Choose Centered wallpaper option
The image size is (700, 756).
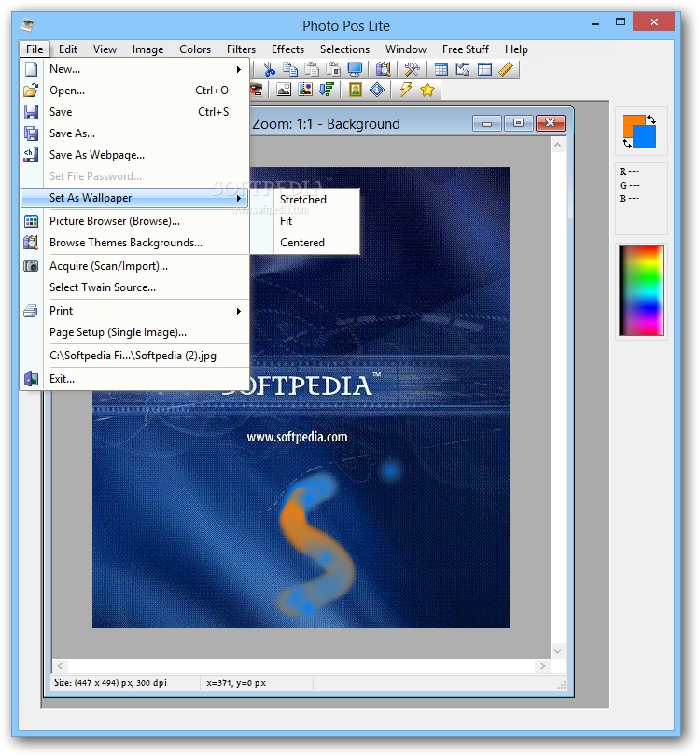click(304, 243)
